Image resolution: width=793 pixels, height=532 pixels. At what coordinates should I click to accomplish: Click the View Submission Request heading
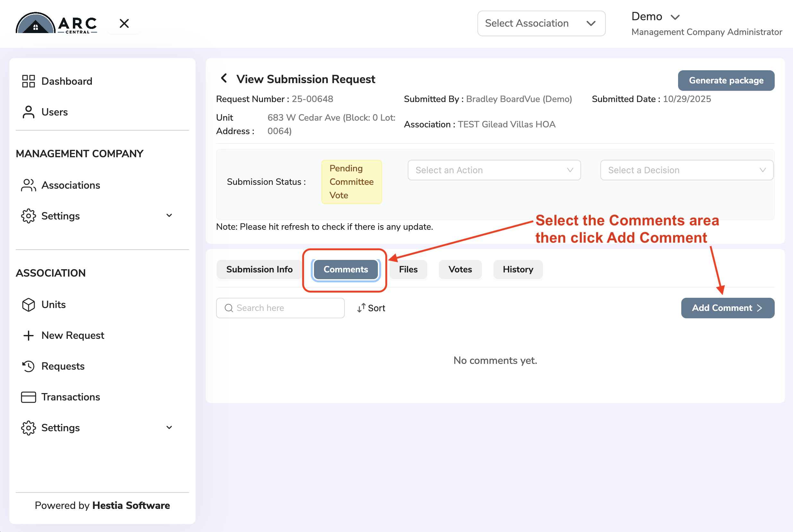[306, 79]
